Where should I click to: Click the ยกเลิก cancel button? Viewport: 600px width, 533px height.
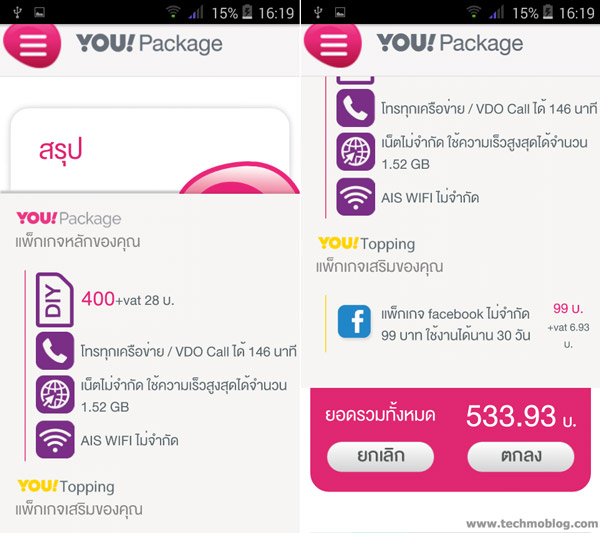click(380, 456)
